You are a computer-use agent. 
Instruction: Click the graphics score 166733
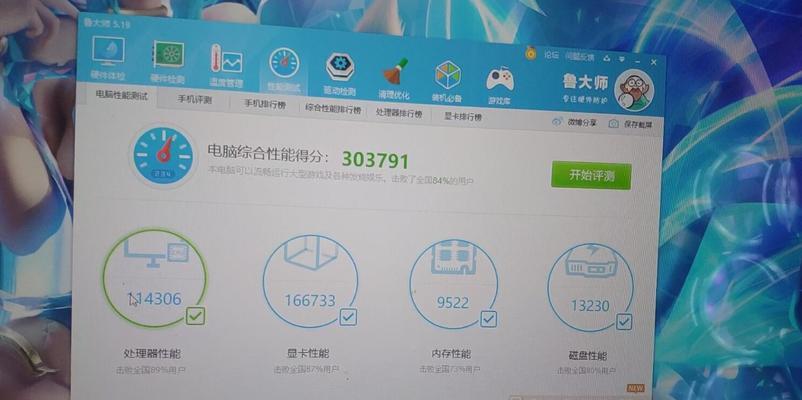coord(310,300)
